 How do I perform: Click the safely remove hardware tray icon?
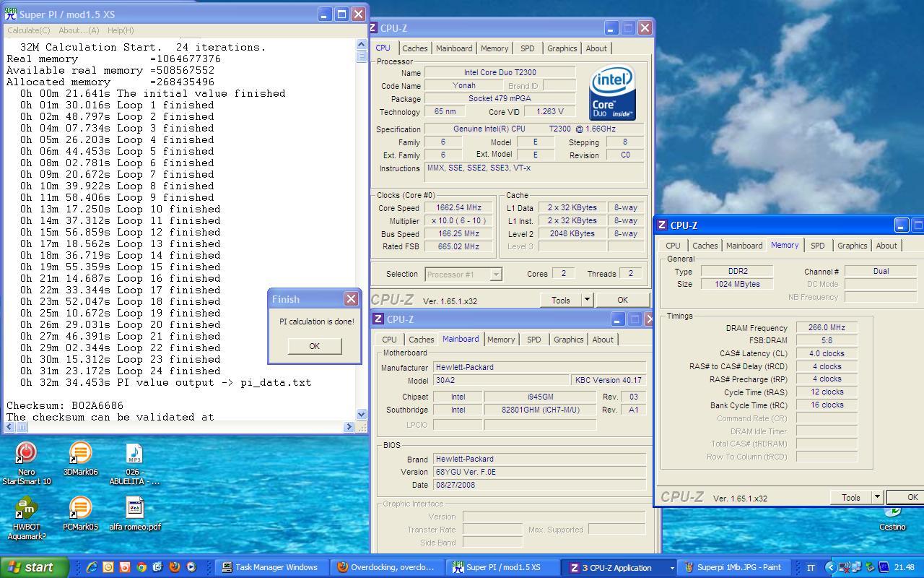[869, 567]
